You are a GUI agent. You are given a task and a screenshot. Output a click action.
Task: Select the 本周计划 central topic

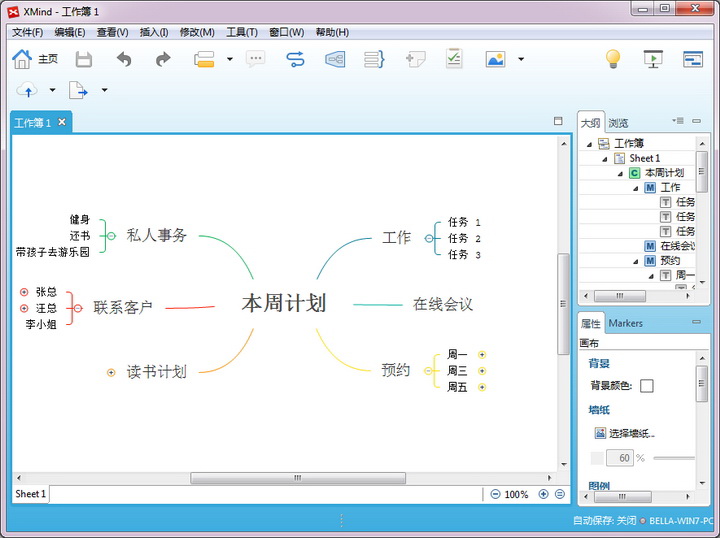pos(283,304)
